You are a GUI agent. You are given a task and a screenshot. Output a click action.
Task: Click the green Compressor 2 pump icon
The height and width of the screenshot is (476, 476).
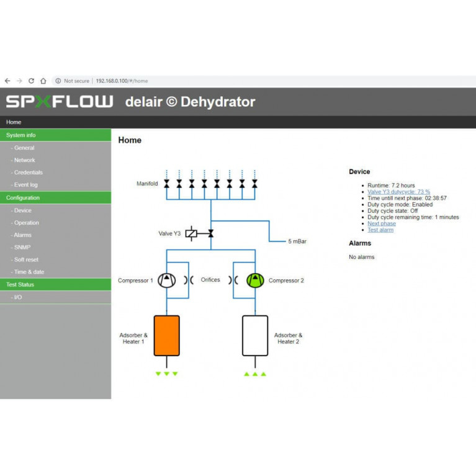(255, 281)
